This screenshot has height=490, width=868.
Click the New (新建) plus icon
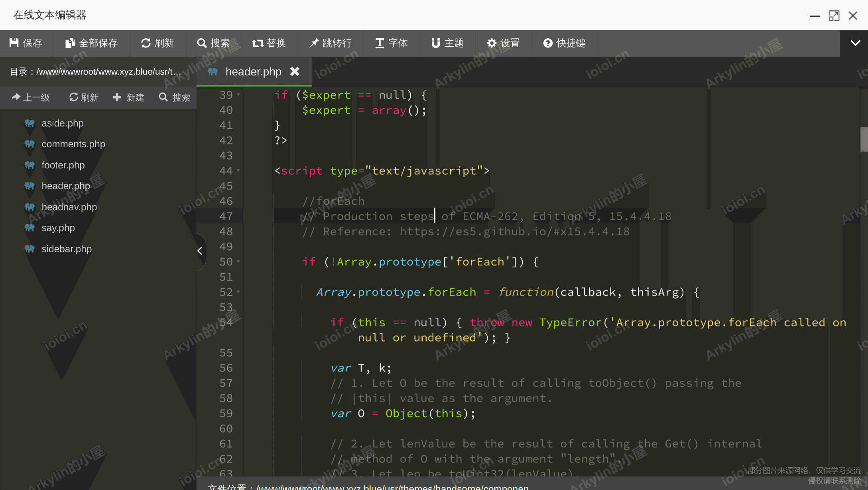point(117,97)
